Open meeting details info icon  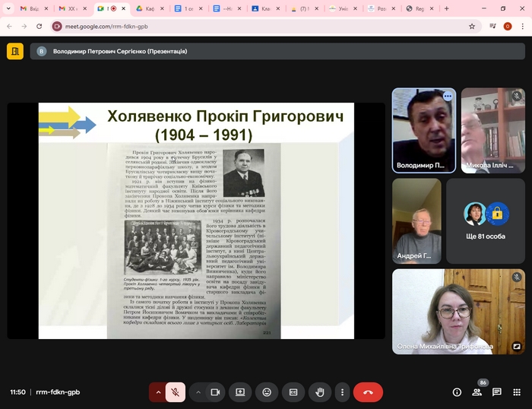click(457, 392)
